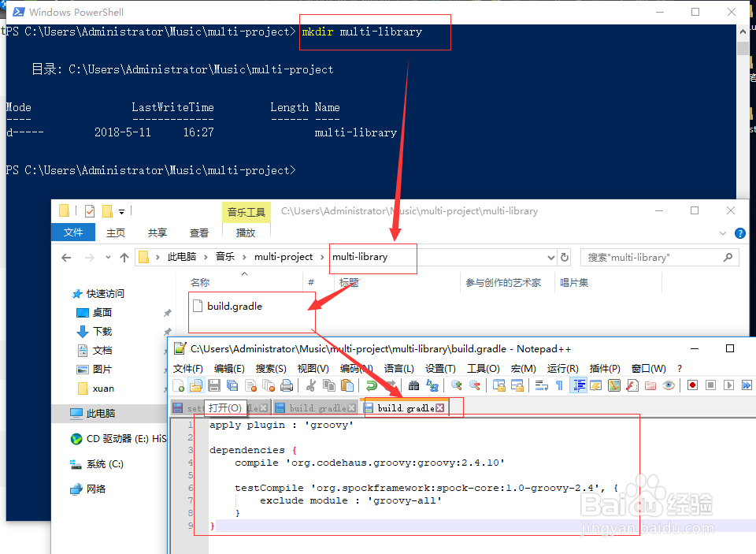Click the Copy icon in Notepad++ toolbar

[x=329, y=385]
